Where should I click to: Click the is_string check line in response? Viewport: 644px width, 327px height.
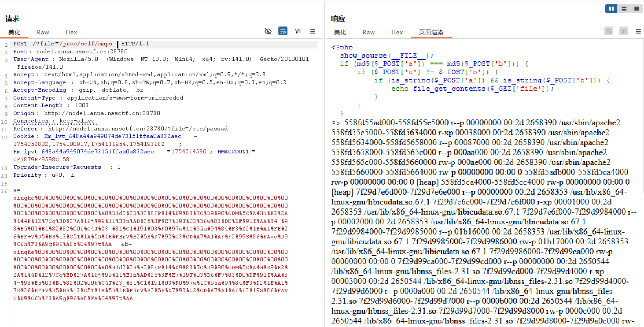coord(492,80)
